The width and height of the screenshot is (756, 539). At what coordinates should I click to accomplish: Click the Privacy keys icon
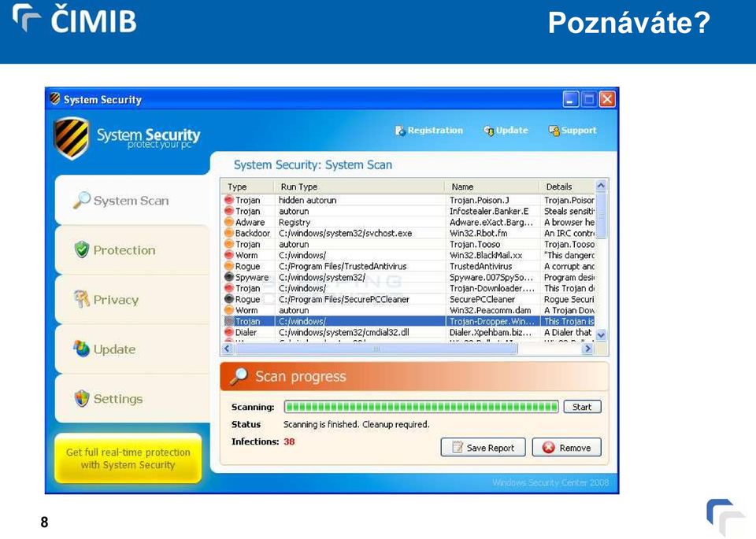pyautogui.click(x=81, y=299)
